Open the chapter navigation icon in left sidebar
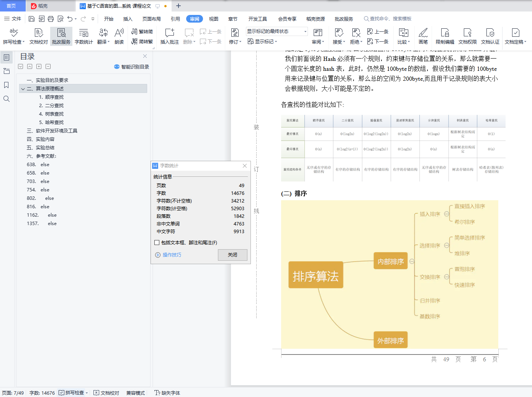This screenshot has width=532, height=397. pyautogui.click(x=7, y=71)
